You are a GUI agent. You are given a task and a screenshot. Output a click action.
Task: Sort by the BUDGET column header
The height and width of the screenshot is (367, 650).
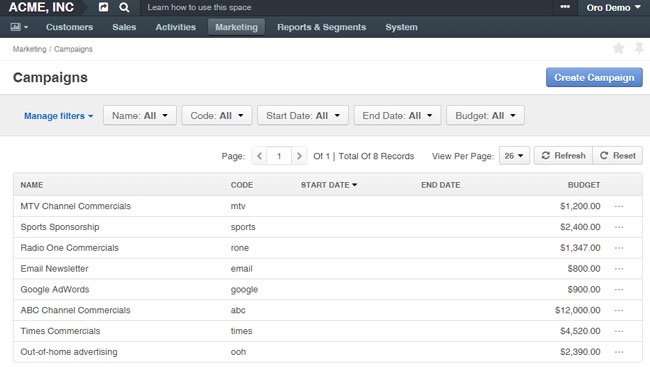(x=584, y=185)
